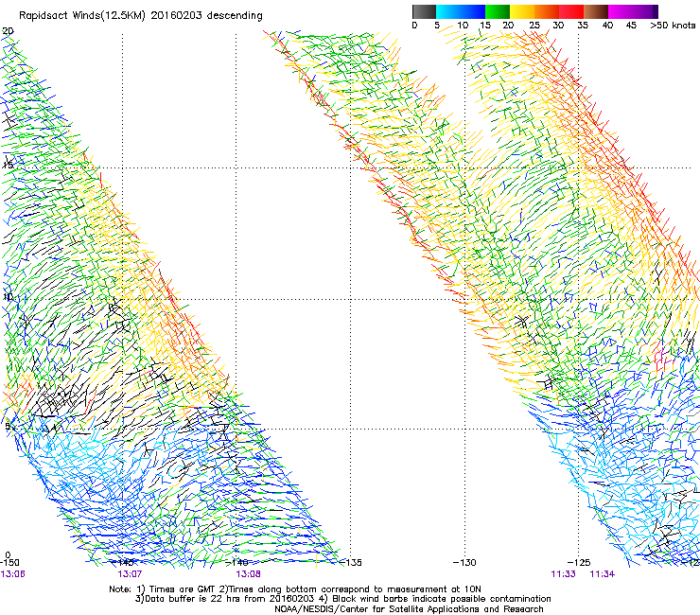Click the 'Data buffer is 22 hrs' note
Screen dimensions: 700x615
(x=342, y=599)
